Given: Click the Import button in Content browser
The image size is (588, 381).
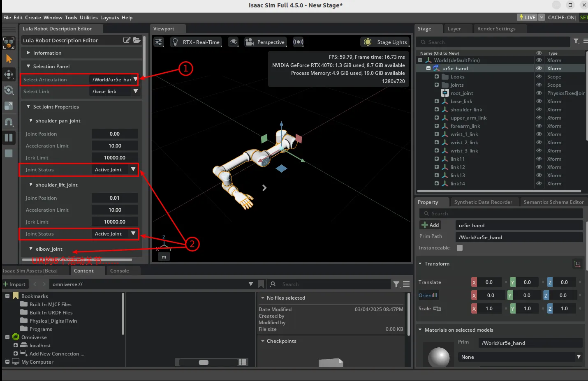Looking at the screenshot, I should click(14, 284).
